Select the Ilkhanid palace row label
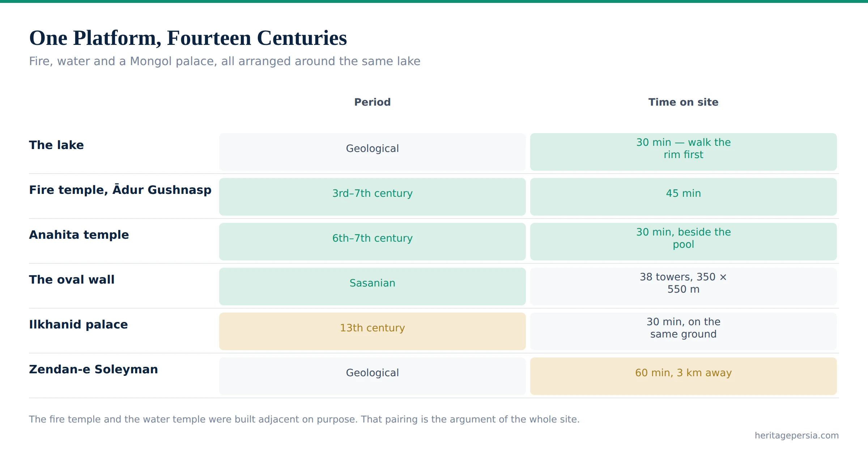This screenshot has width=868, height=450. (x=78, y=324)
